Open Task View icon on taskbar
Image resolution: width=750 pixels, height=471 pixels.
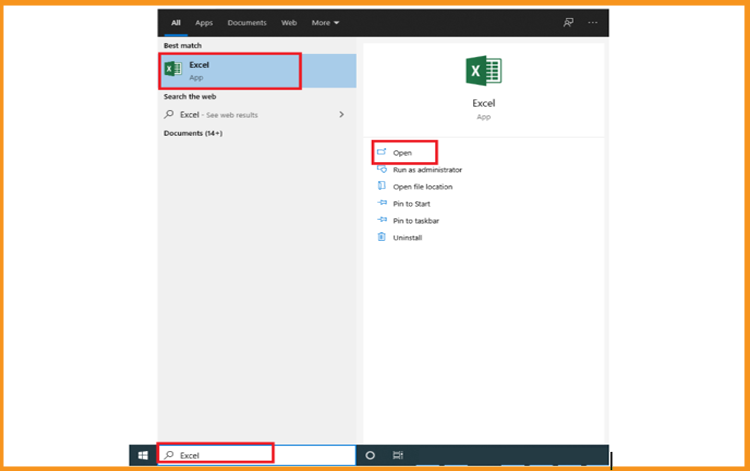[397, 455]
